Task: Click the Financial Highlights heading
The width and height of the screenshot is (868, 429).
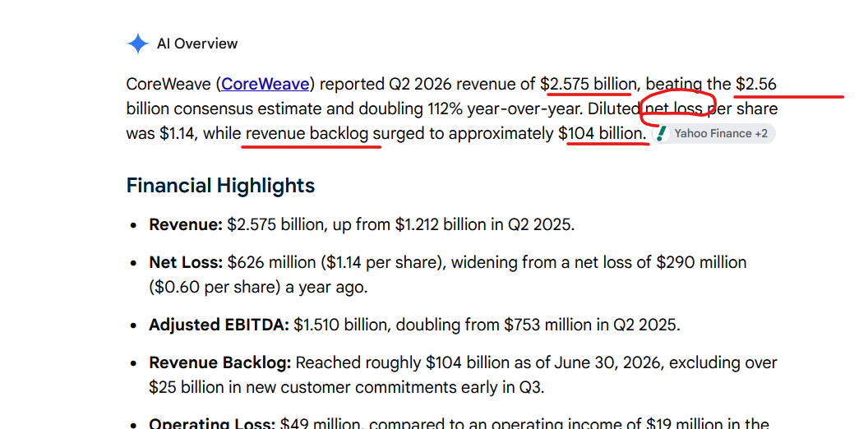Action: coord(220,185)
